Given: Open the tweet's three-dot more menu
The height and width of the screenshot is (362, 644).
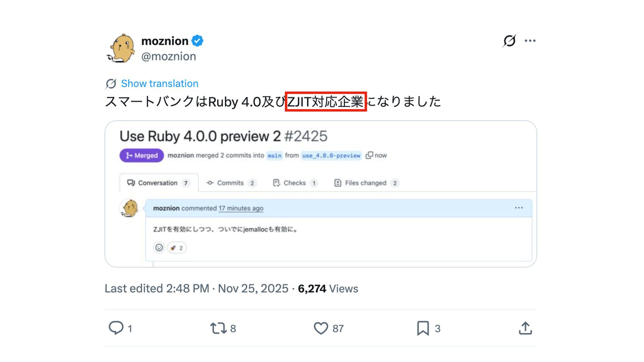Looking at the screenshot, I should point(530,41).
